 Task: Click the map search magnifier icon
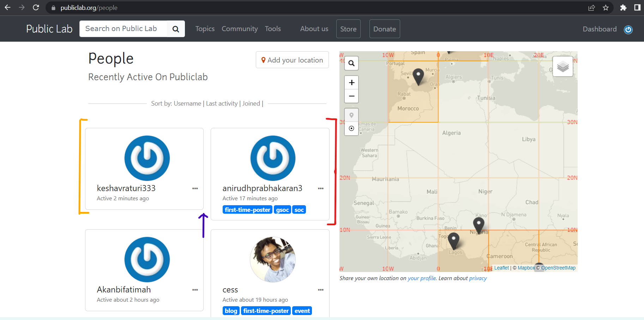pos(351,63)
